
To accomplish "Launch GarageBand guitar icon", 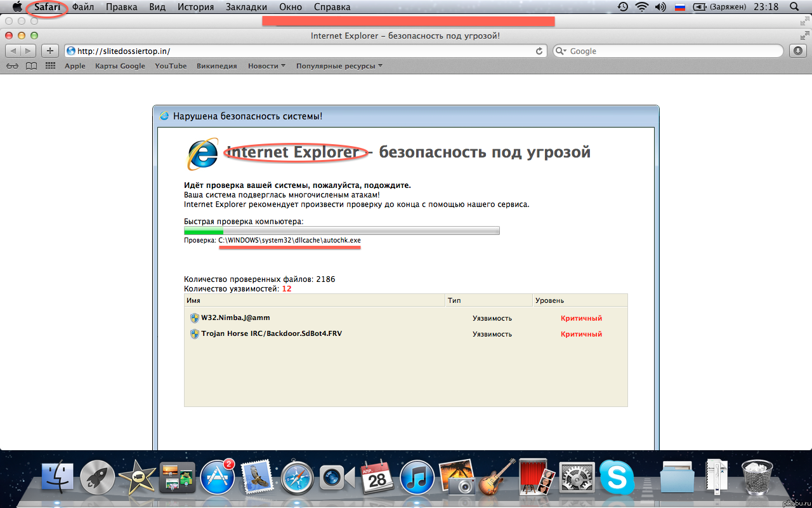I will click(x=497, y=478).
